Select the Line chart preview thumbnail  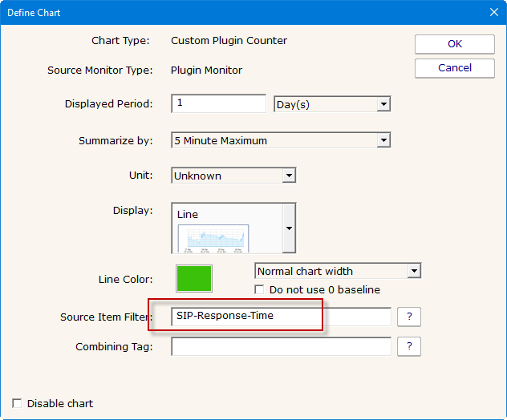pos(213,238)
